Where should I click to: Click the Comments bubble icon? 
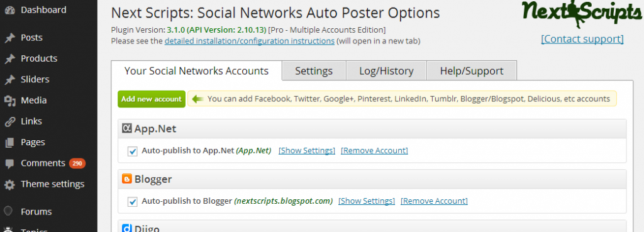10,163
